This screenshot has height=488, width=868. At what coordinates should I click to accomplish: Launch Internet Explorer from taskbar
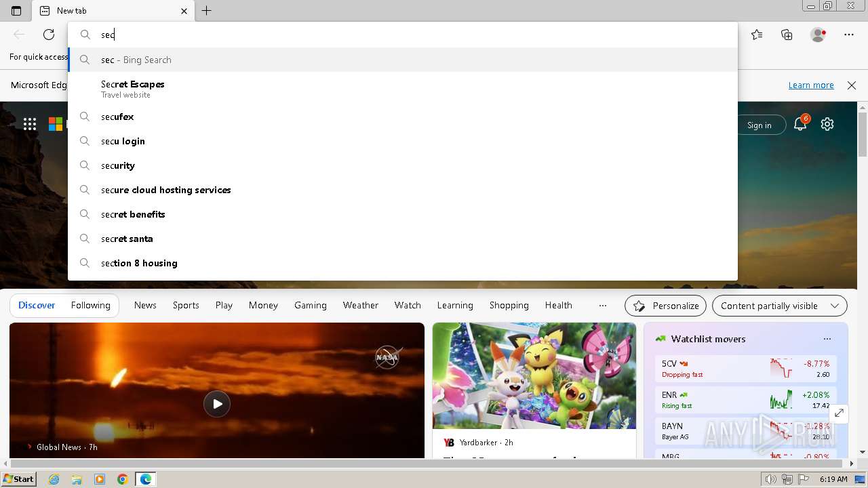click(54, 479)
